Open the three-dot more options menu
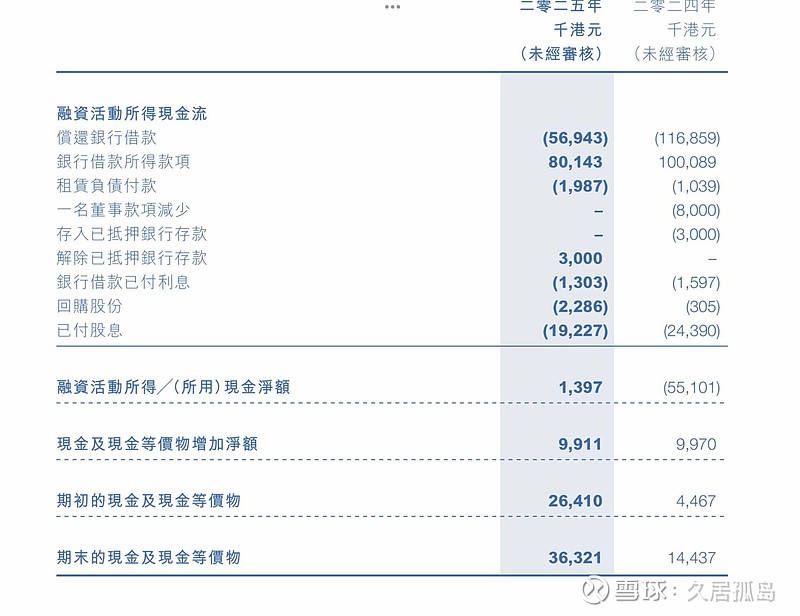 pyautogui.click(x=392, y=7)
